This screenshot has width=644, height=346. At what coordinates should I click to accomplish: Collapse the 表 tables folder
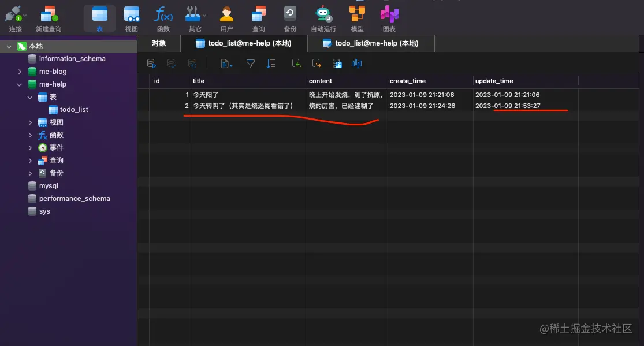(x=29, y=97)
